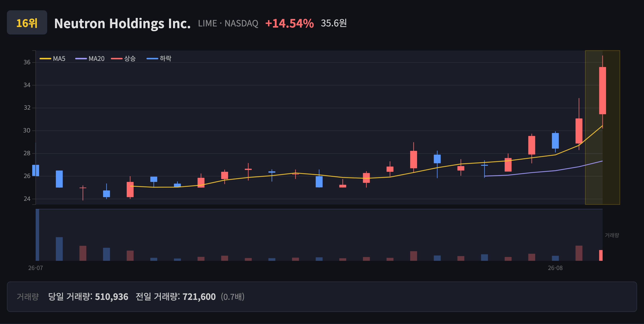
Task: Toggle the MA20 legend entry
Action: click(x=90, y=59)
